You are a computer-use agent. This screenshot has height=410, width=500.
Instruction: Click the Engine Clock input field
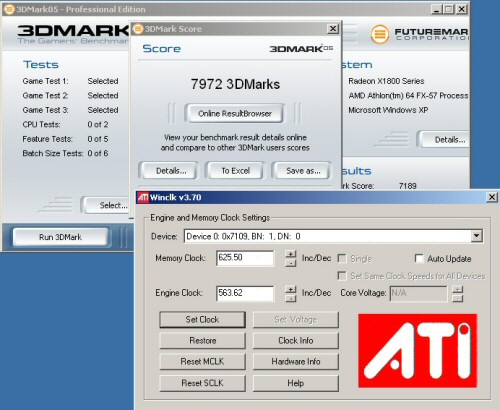click(x=245, y=293)
